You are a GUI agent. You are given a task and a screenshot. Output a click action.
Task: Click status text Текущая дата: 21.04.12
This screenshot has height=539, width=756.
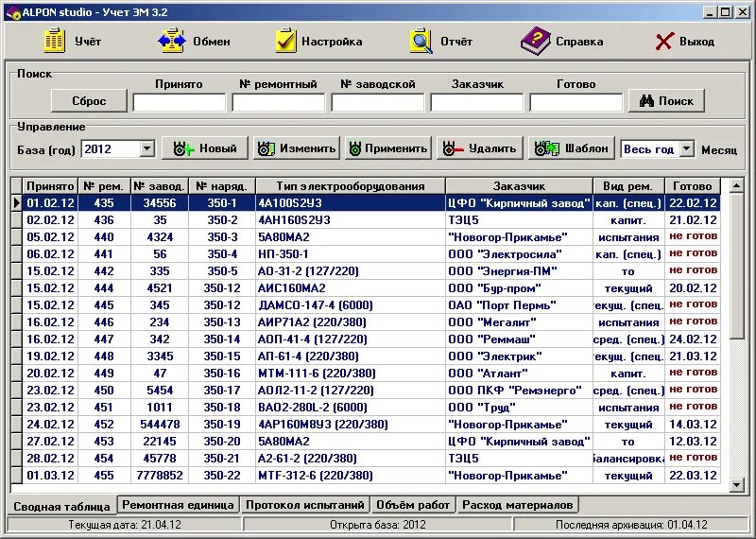125,525
